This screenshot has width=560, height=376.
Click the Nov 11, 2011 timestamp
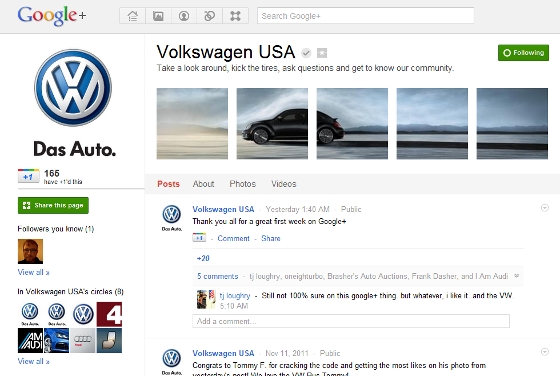click(x=287, y=353)
